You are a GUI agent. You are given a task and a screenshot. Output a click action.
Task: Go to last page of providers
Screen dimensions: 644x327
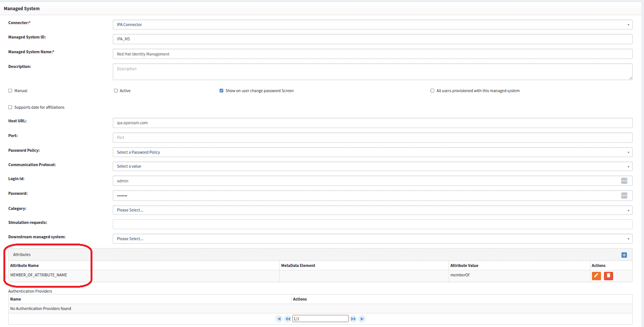362,319
